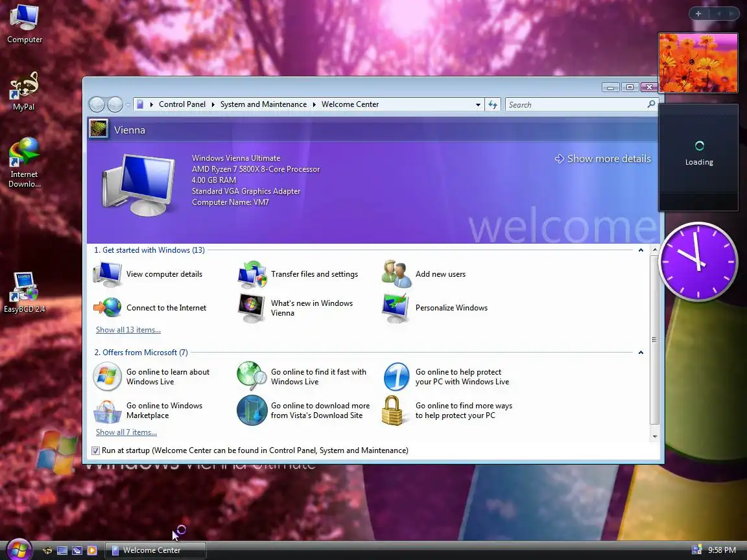This screenshot has height=560, width=747.
Task: Open Go online to learn about Windows Live
Action: (152, 377)
